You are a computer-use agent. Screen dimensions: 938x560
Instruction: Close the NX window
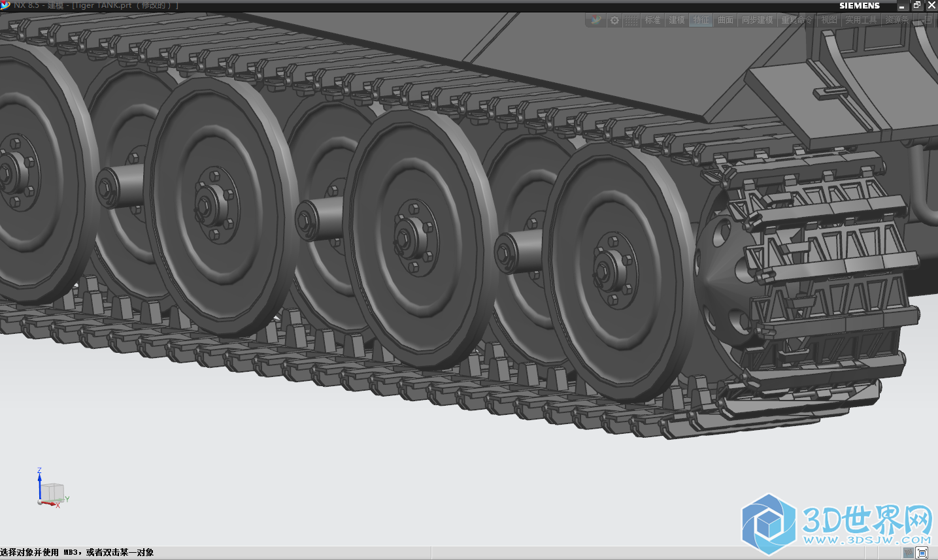coord(931,5)
